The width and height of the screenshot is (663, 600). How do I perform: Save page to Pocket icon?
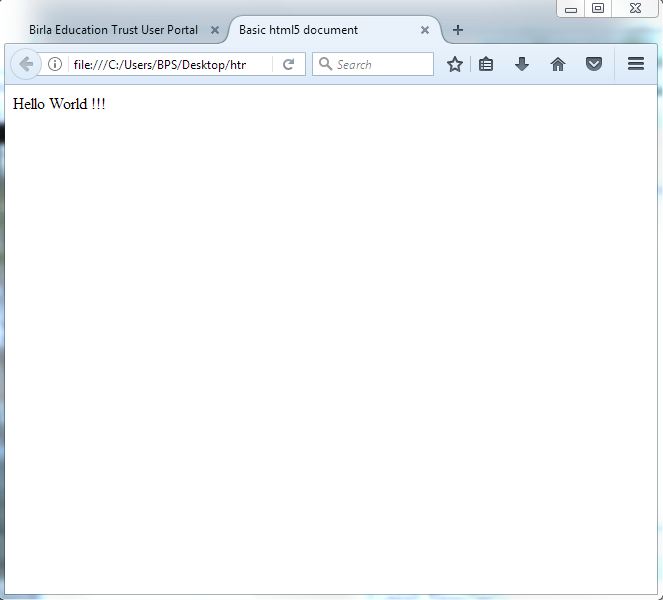coord(594,64)
